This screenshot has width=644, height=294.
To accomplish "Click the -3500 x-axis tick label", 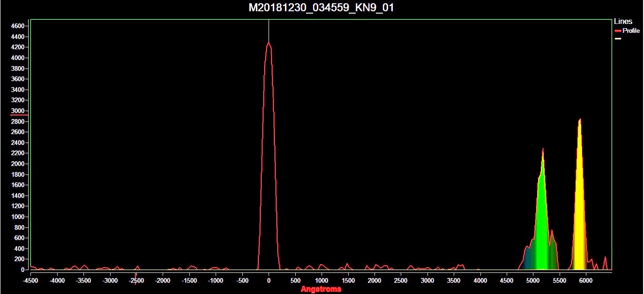I will pos(83,280).
